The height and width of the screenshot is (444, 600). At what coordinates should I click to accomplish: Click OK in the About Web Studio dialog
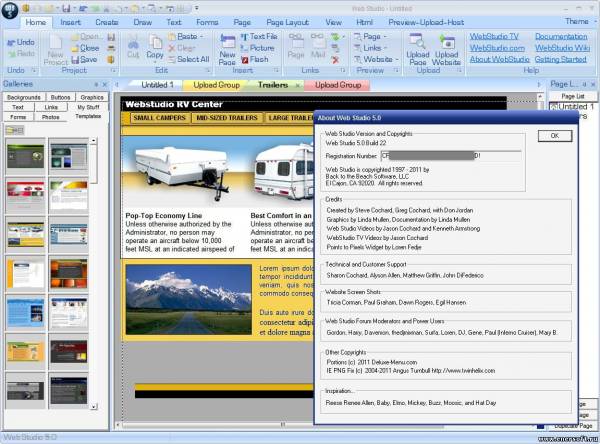(555, 135)
